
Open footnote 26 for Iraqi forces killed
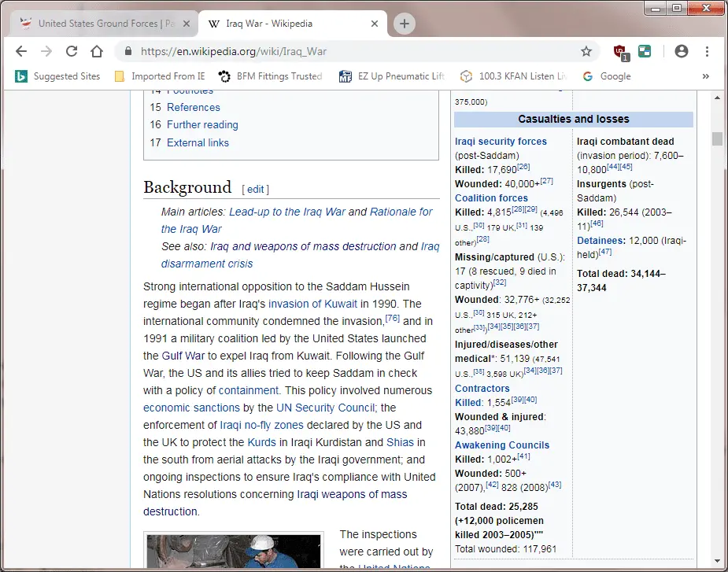(x=523, y=167)
